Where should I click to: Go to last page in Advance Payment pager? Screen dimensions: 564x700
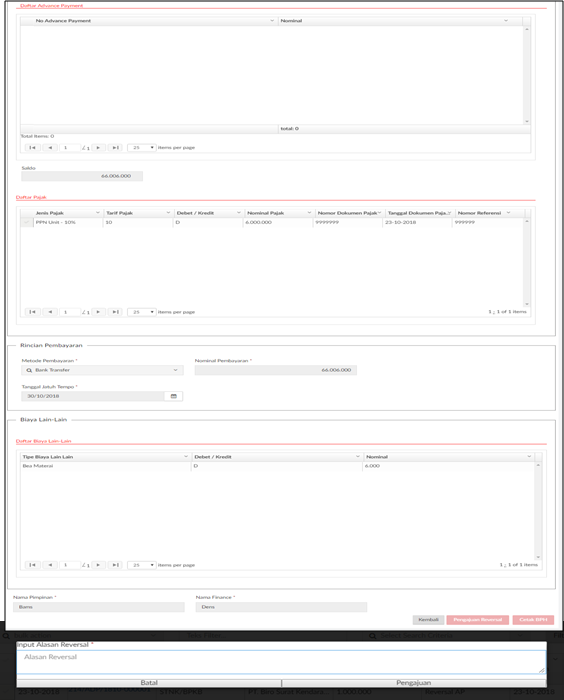[115, 147]
